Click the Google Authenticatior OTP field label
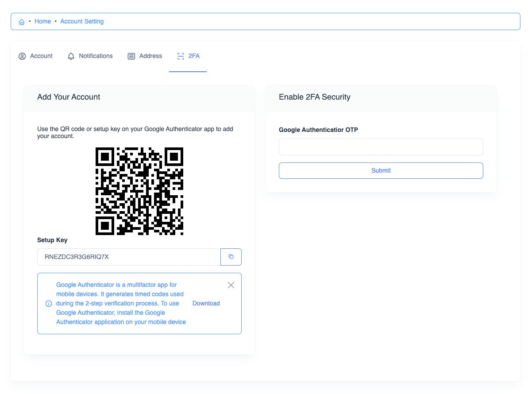This screenshot has width=532, height=394. tap(318, 130)
